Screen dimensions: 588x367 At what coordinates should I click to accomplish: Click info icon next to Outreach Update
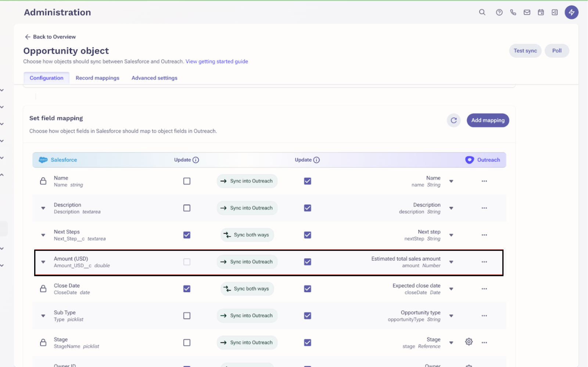pos(316,160)
